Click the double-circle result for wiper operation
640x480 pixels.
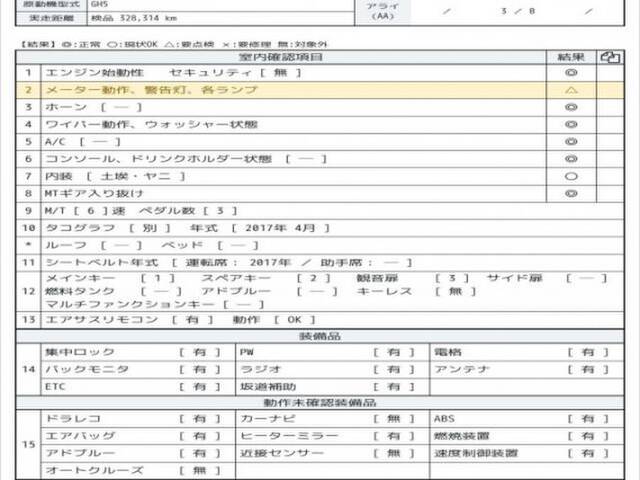coord(571,124)
